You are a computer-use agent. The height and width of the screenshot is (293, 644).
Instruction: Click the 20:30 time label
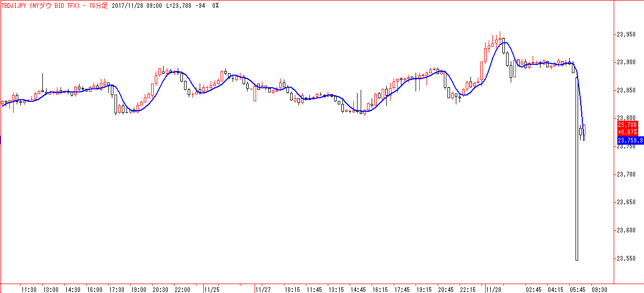coord(160,289)
